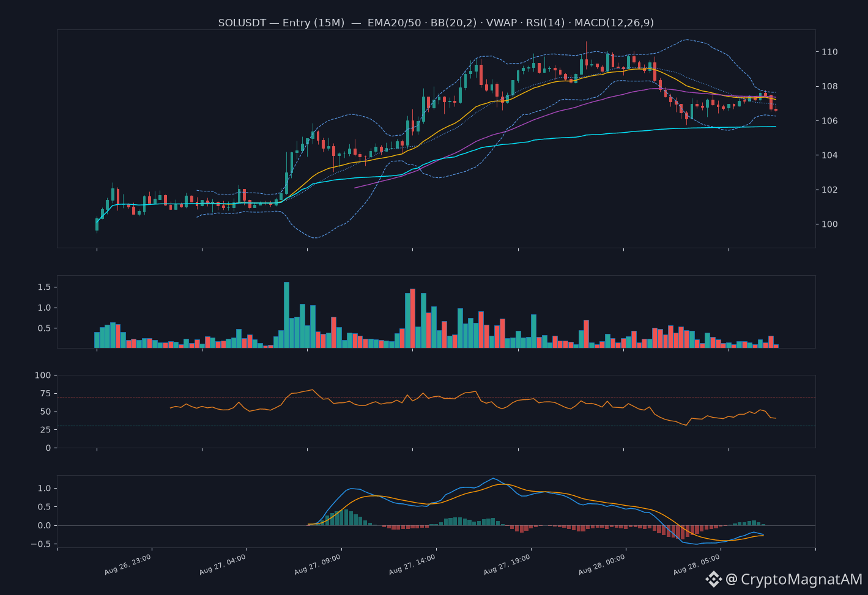Click the 102 price axis label
The image size is (868, 595).
pyautogui.click(x=829, y=190)
